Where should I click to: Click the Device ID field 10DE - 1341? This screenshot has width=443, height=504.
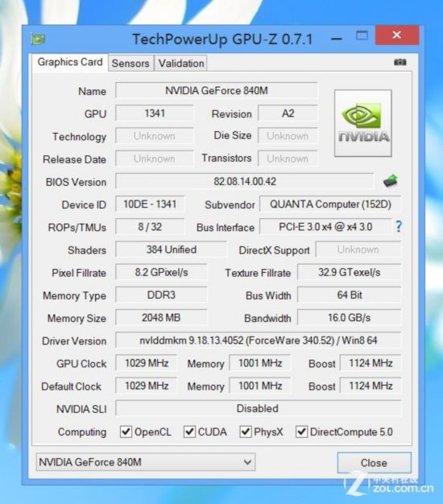coord(150,204)
